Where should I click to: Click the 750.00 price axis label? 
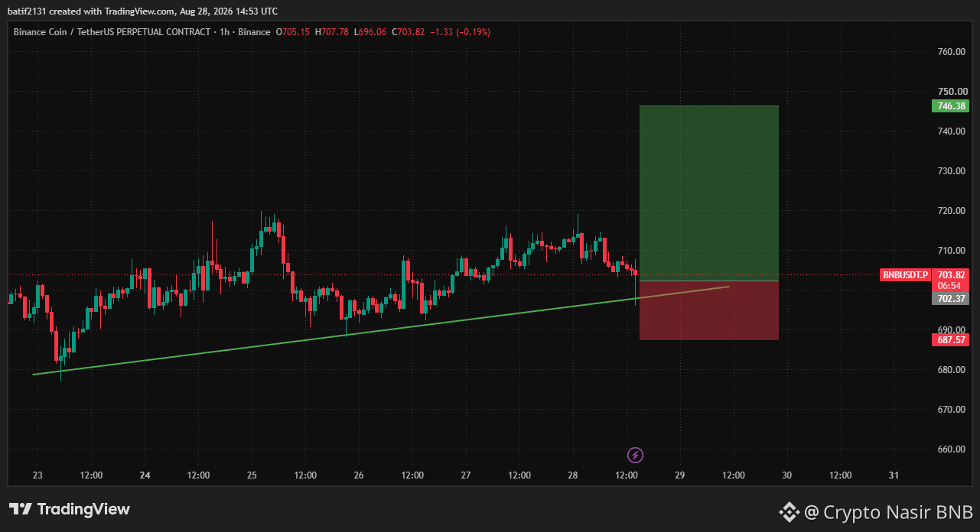click(951, 92)
